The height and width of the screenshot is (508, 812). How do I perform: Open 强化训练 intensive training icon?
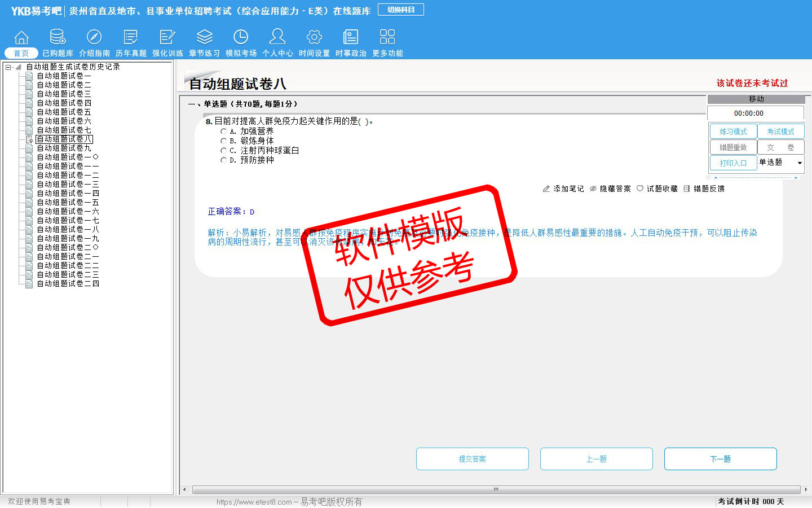pos(167,38)
